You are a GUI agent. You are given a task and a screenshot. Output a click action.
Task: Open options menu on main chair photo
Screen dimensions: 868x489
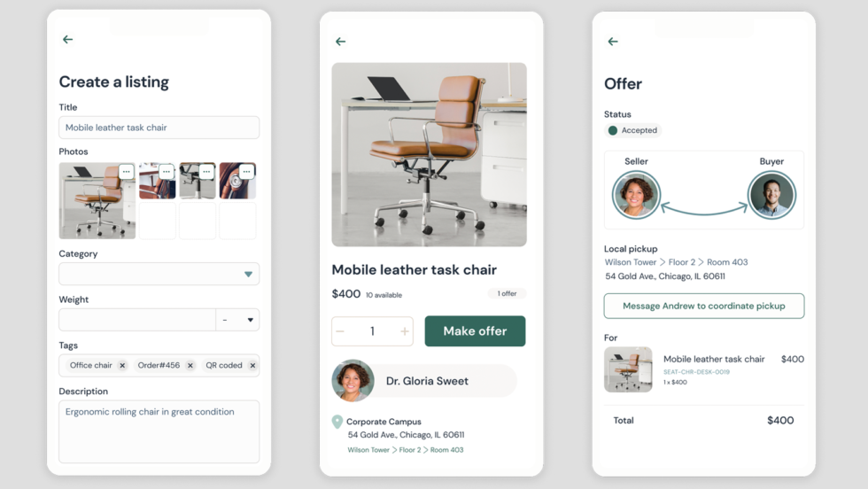coord(126,172)
